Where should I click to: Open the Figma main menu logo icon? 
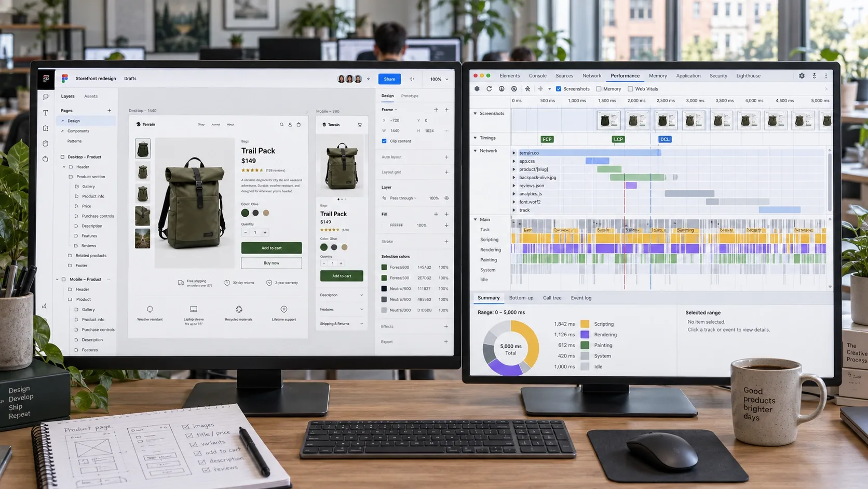(x=46, y=78)
